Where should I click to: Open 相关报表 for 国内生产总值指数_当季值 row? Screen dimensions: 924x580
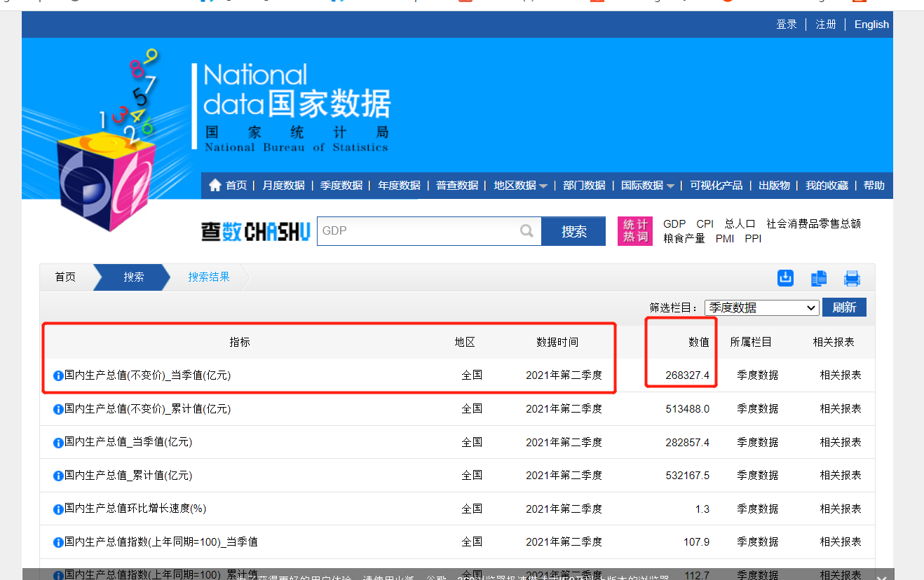[x=841, y=542]
